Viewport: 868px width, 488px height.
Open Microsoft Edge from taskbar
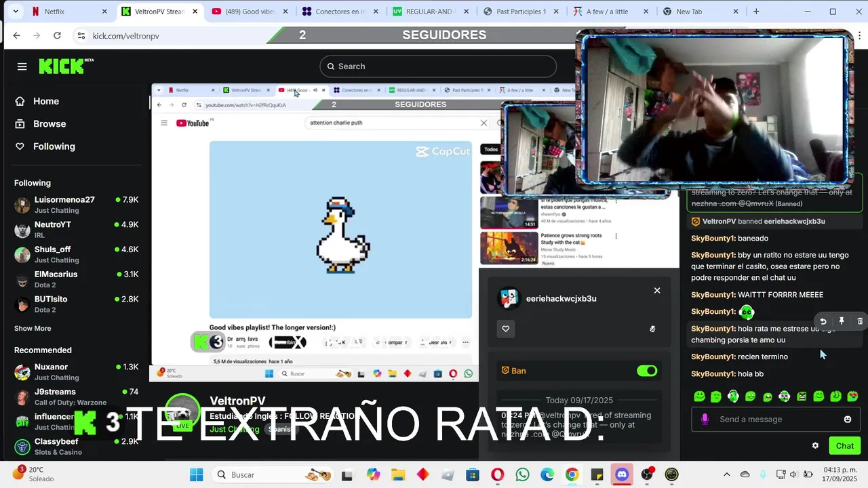(x=547, y=474)
